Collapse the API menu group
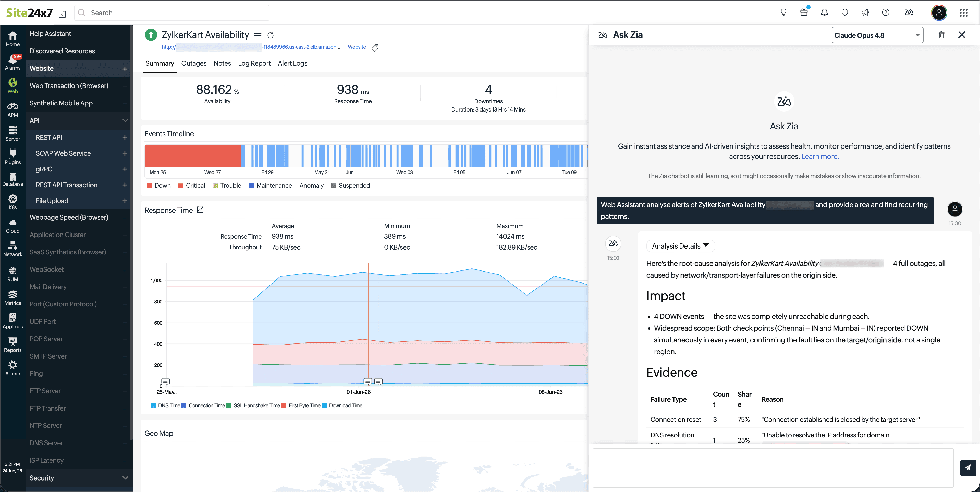Viewport: 980px width, 492px height. (x=125, y=121)
